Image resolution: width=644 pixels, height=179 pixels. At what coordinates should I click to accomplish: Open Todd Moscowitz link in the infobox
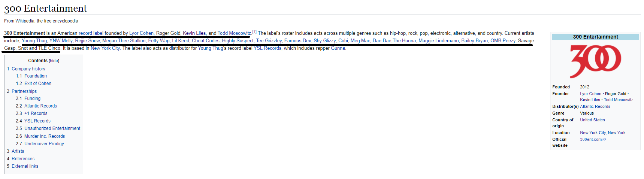click(619, 100)
